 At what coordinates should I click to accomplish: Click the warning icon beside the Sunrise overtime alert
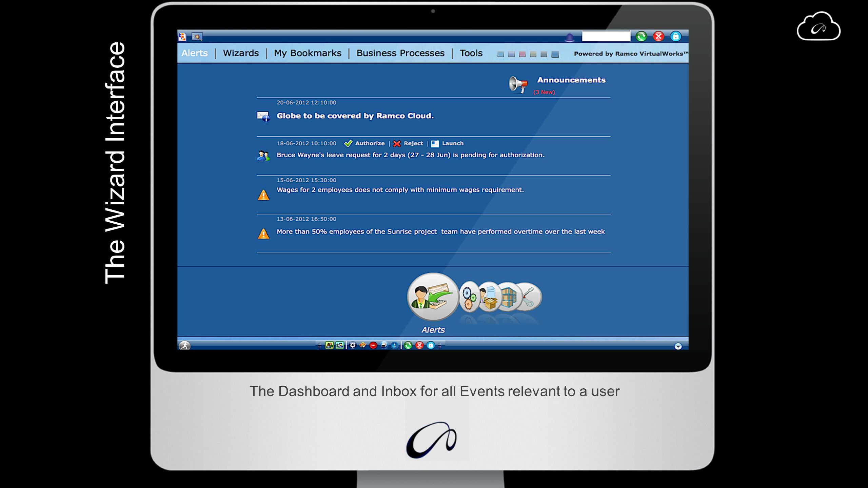coord(263,233)
